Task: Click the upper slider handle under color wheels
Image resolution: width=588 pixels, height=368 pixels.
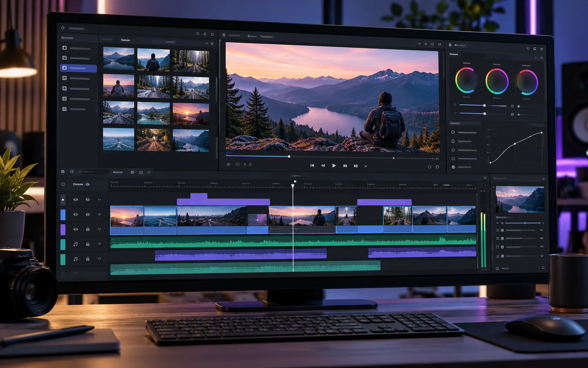Action: click(x=484, y=106)
